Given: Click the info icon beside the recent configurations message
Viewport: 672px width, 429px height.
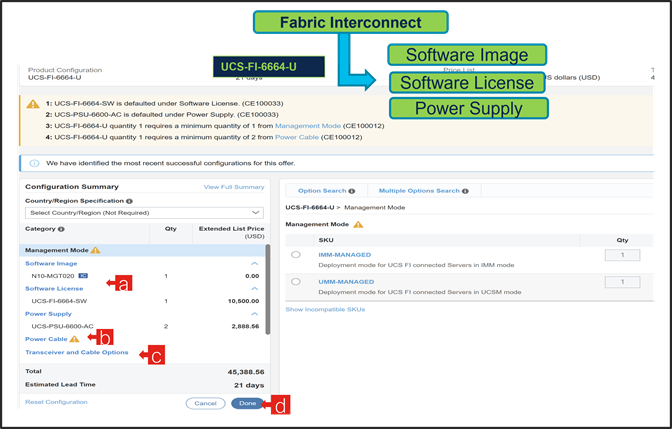Looking at the screenshot, I should pyautogui.click(x=34, y=163).
